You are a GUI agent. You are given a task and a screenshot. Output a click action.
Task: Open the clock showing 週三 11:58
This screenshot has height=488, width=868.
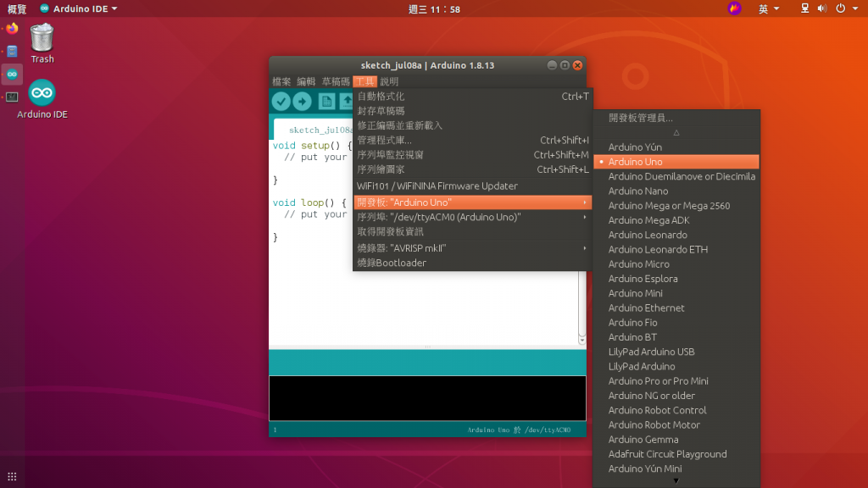[x=434, y=8]
